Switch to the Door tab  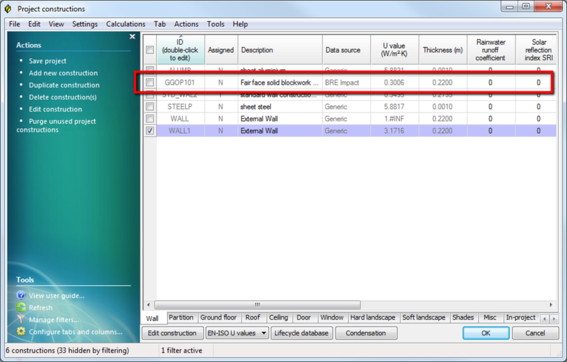pos(304,318)
